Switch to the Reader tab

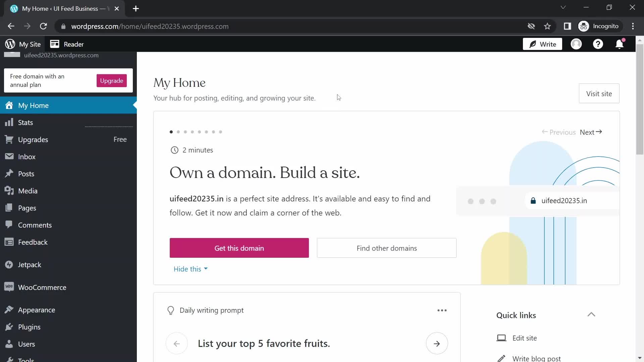point(67,44)
